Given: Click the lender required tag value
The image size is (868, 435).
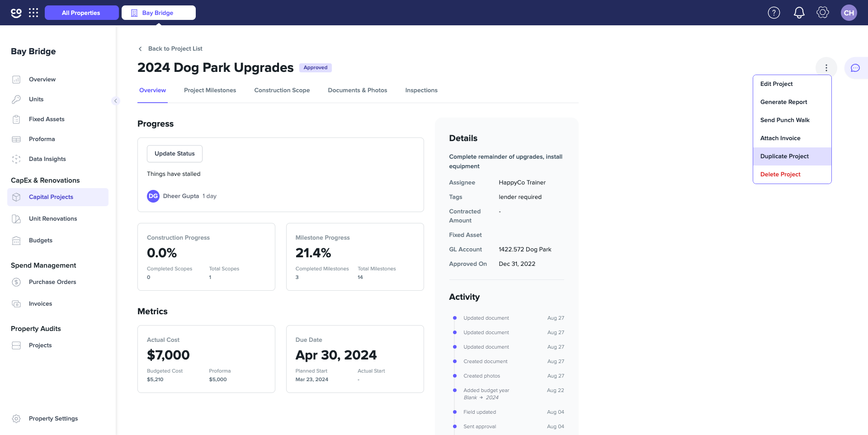Looking at the screenshot, I should pyautogui.click(x=520, y=197).
